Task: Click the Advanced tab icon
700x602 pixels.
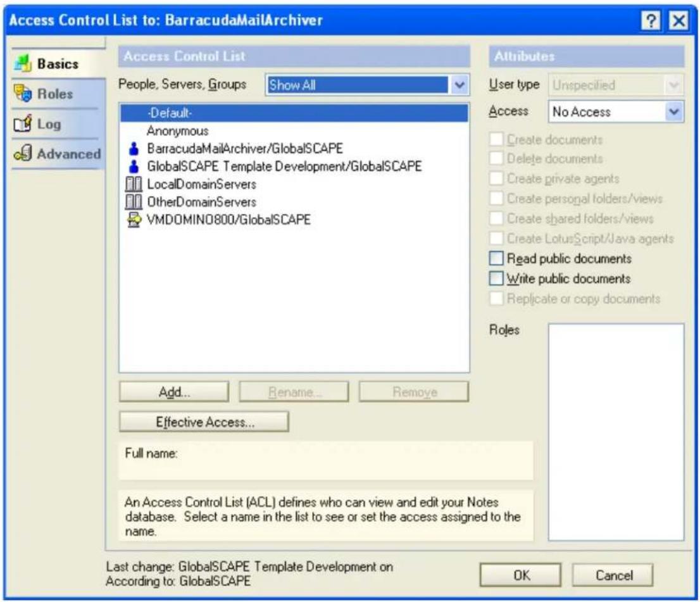Action: pyautogui.click(x=23, y=153)
